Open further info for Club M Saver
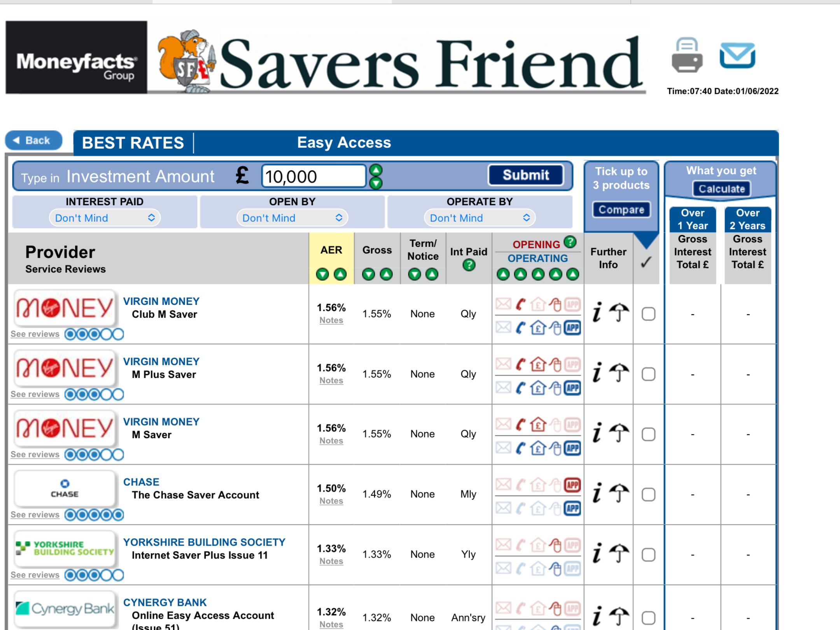The width and height of the screenshot is (840, 630). (x=597, y=312)
